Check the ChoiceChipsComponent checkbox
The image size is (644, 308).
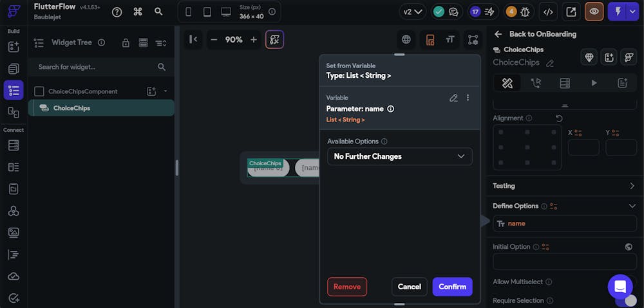coord(39,91)
